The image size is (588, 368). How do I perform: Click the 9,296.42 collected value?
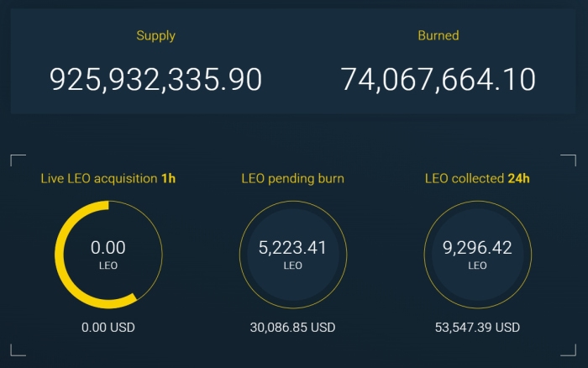476,248
